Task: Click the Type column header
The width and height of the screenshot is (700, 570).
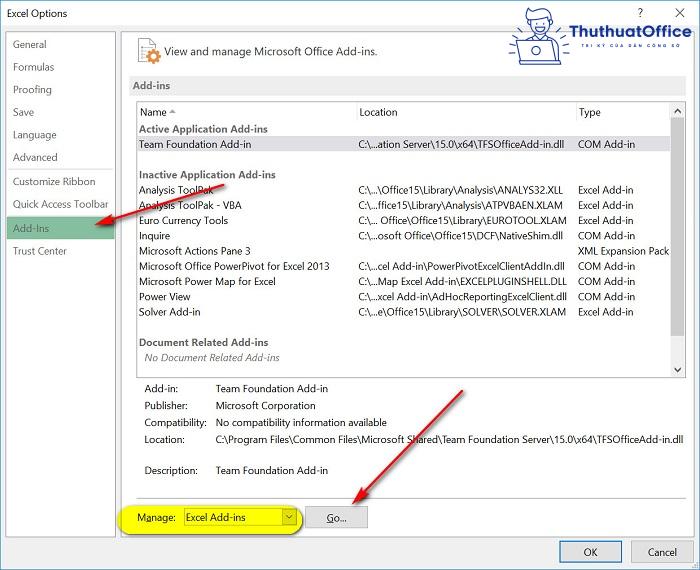Action: [623, 112]
